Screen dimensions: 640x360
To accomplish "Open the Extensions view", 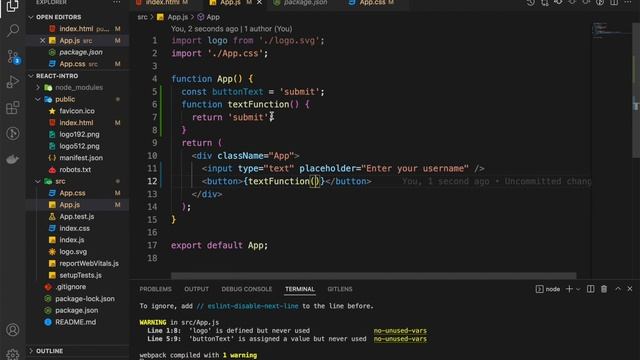I will pos(13,108).
